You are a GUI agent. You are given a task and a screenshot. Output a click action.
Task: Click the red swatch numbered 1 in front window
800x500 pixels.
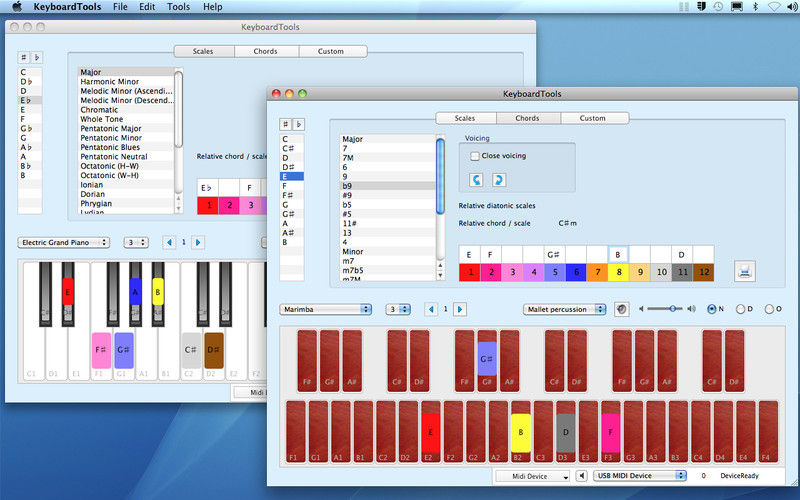tap(470, 272)
